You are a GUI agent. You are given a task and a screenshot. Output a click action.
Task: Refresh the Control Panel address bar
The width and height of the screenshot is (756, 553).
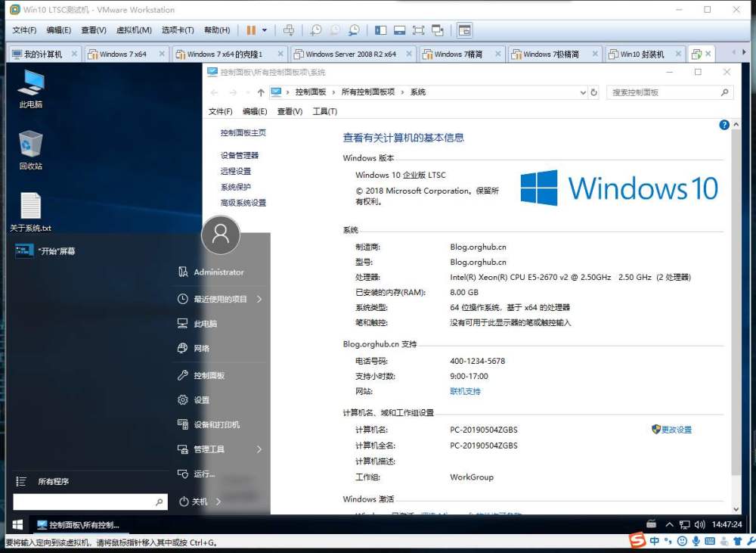[x=594, y=92]
